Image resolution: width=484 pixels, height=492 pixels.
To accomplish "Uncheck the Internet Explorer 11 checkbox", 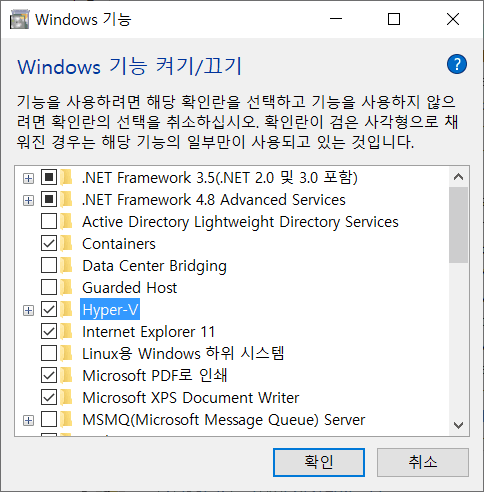I will click(x=49, y=331).
